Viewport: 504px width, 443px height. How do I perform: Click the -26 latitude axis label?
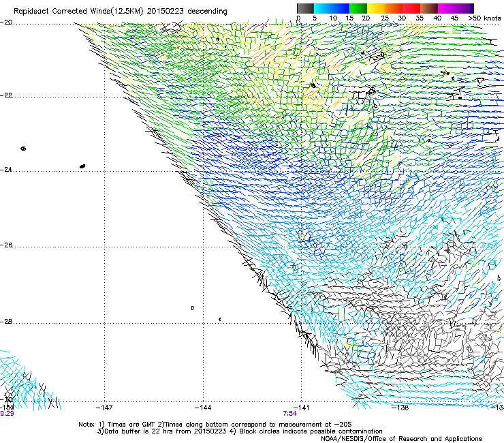6,245
